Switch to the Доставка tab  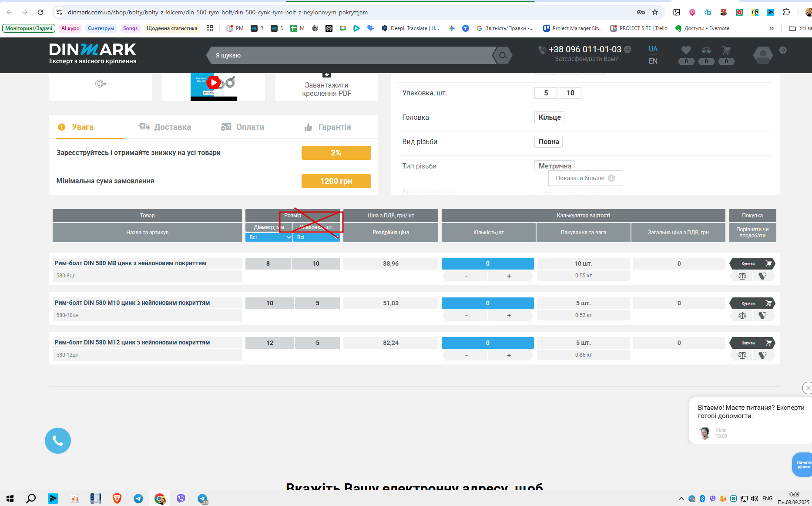pos(165,127)
